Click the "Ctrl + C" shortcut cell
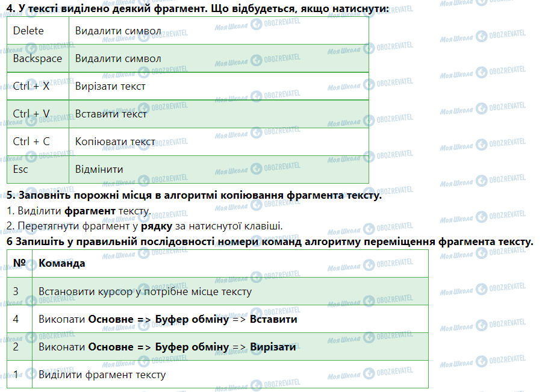The height and width of the screenshot is (392, 545). tap(31, 142)
